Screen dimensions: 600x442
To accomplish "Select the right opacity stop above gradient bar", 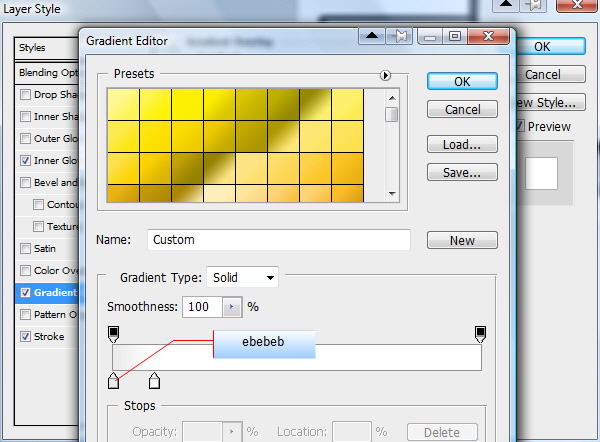I will (x=480, y=334).
